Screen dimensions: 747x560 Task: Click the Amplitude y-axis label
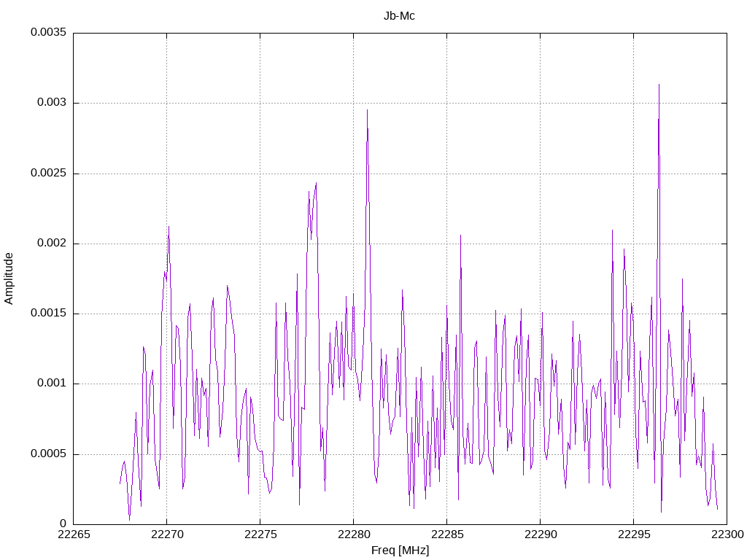(x=9, y=279)
